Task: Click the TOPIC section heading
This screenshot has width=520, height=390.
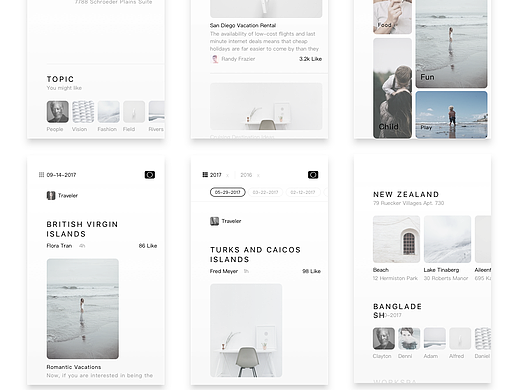Action: point(60,79)
